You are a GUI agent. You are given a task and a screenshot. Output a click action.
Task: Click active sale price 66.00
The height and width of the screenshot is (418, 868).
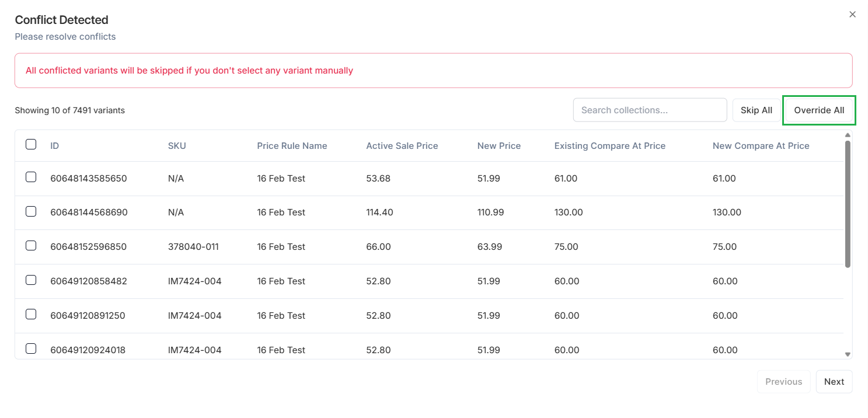tap(378, 247)
